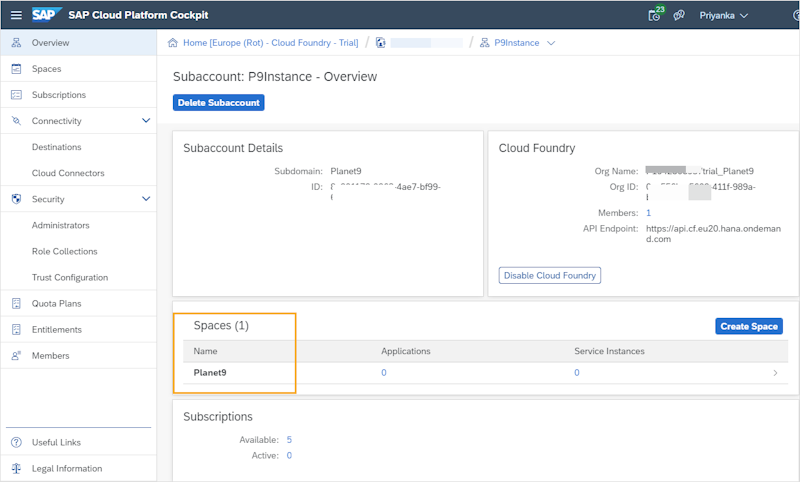Click the Create Space button
Screen dimensions: 800x482
click(x=748, y=326)
